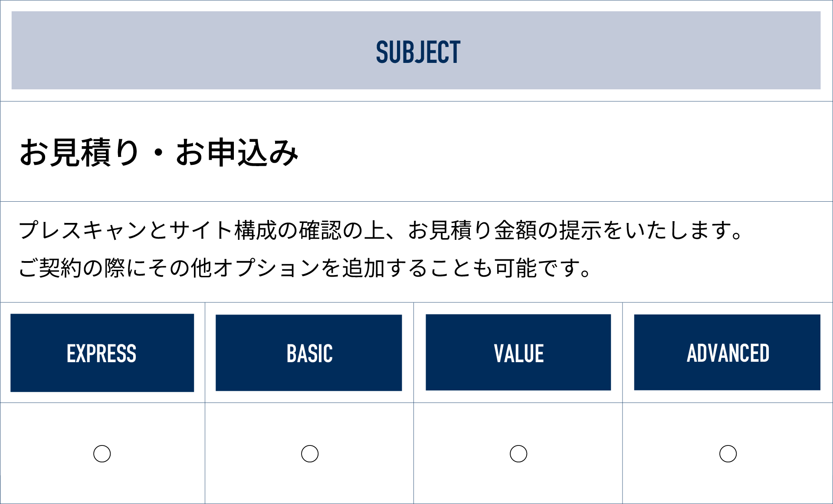Click the お見積り・お申込み heading
Image resolution: width=833 pixels, height=504 pixels.
click(x=159, y=152)
